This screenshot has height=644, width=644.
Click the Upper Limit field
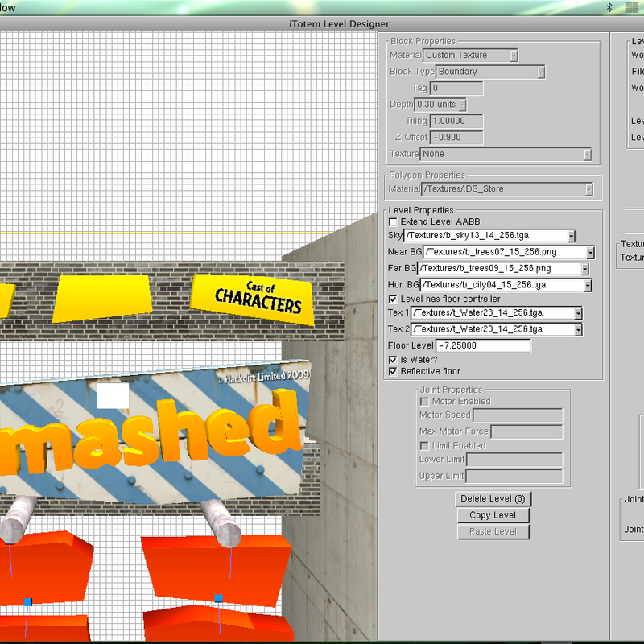pos(514,476)
